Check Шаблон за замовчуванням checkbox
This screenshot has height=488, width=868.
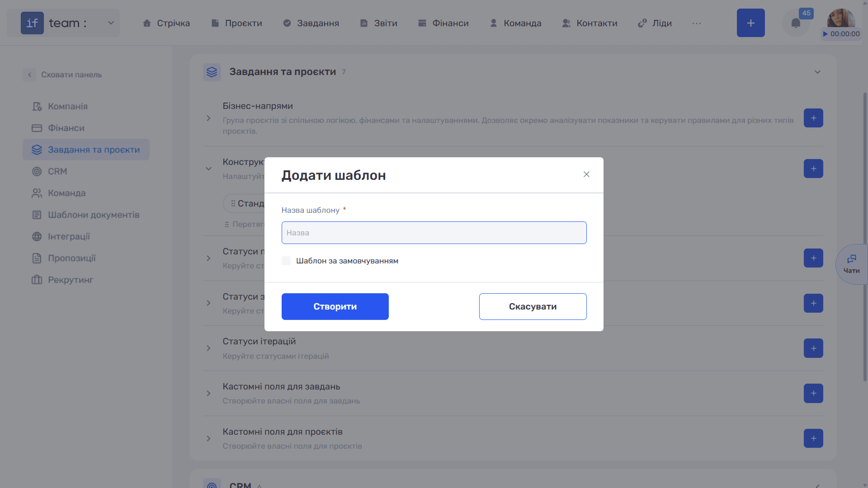pyautogui.click(x=286, y=261)
